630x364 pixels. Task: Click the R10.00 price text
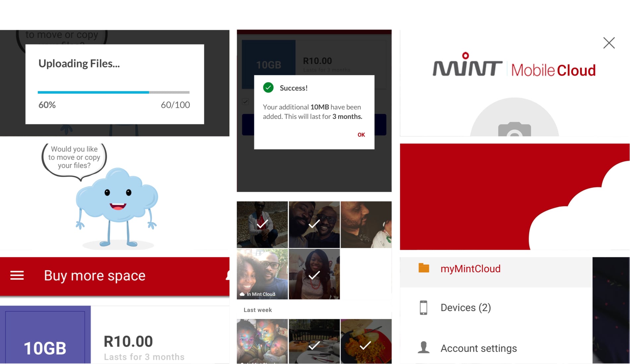point(128,341)
